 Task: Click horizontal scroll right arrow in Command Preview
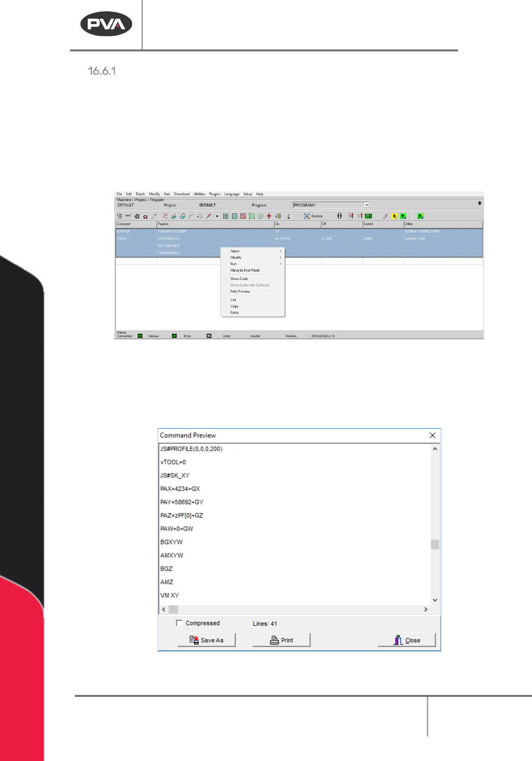pyautogui.click(x=426, y=609)
